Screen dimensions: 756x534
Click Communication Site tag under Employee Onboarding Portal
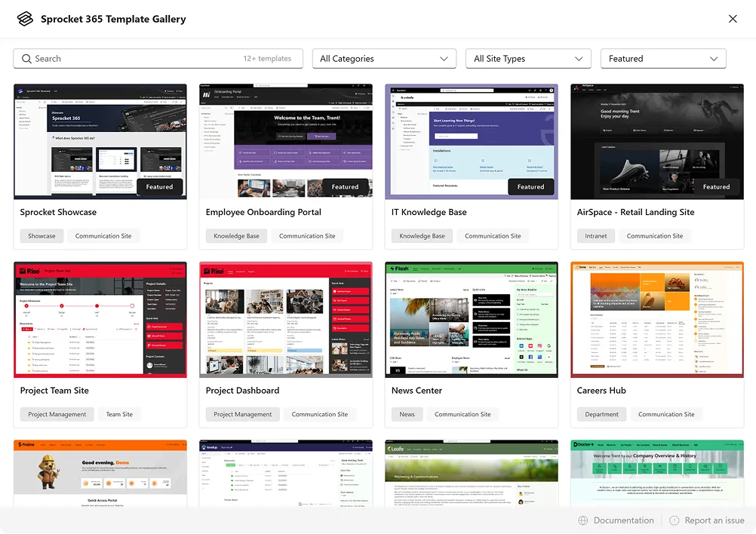[307, 236]
